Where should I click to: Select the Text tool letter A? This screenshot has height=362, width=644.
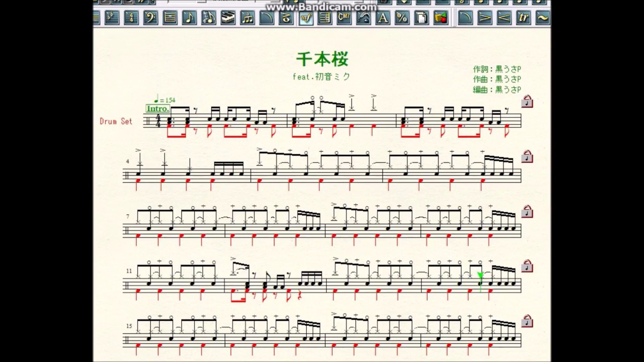click(x=383, y=18)
